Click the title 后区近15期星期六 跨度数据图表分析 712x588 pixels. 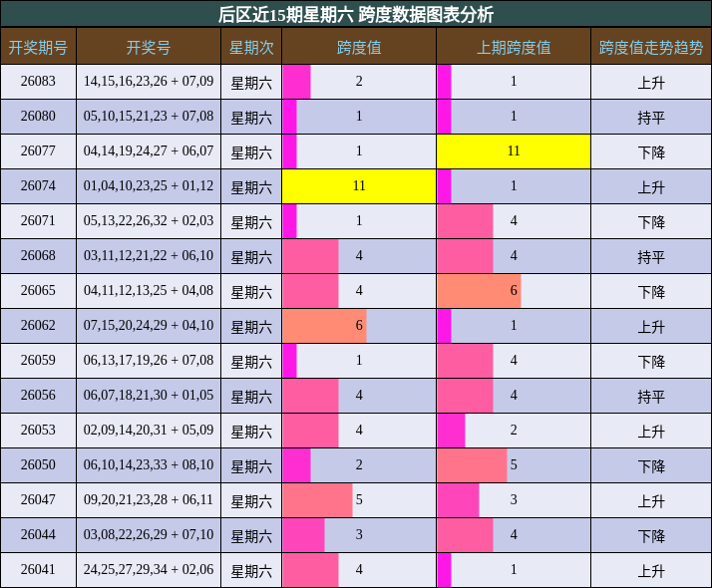356,15
